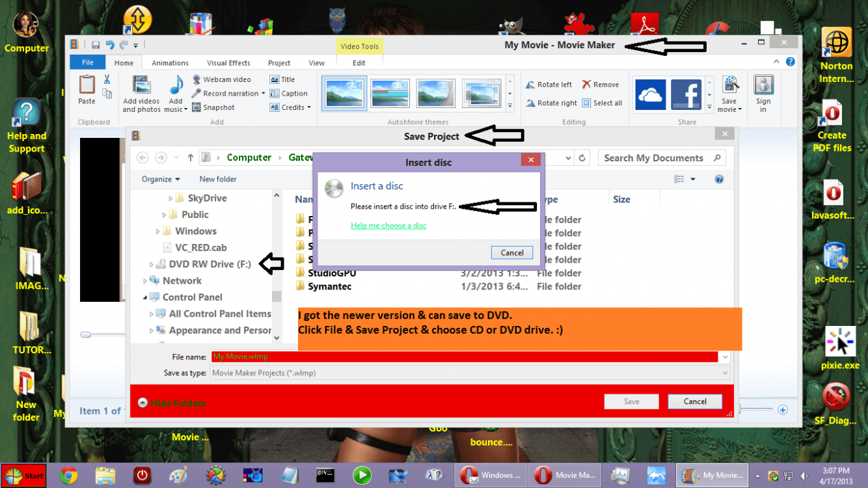Click Add videos and photos

pos(141,94)
